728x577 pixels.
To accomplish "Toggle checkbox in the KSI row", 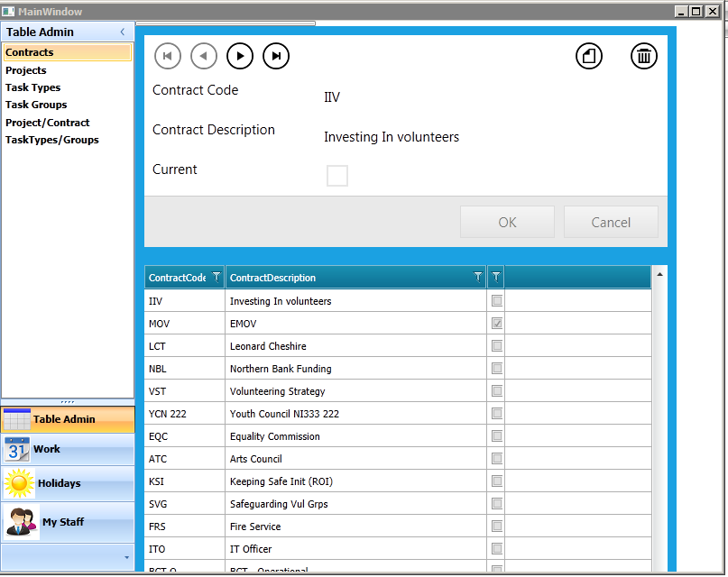I will click(x=497, y=481).
